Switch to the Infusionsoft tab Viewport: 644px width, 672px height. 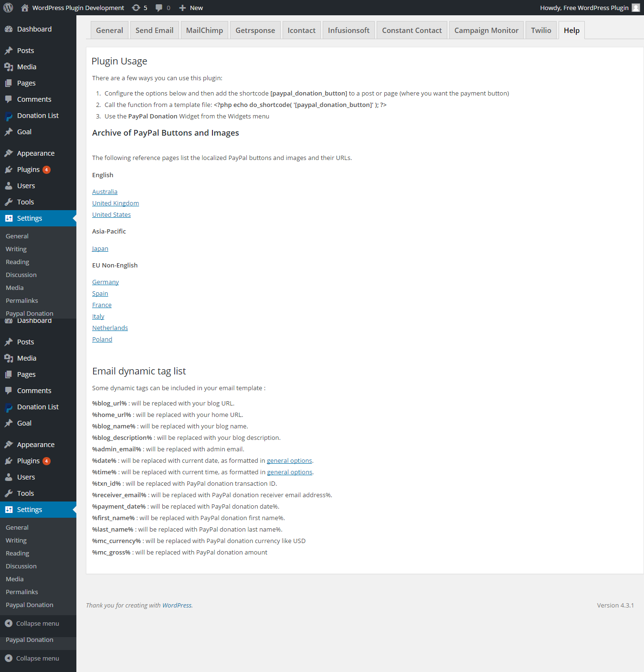[x=348, y=30]
